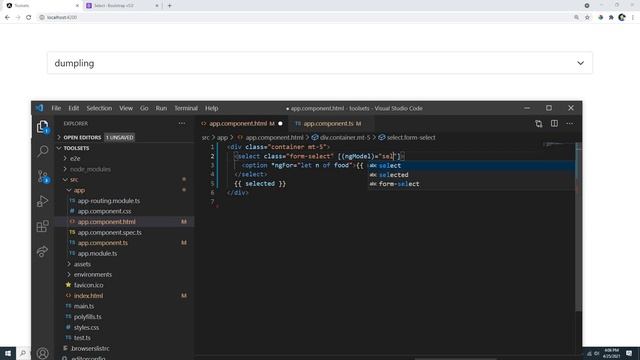Open Windows notification center

point(629,353)
